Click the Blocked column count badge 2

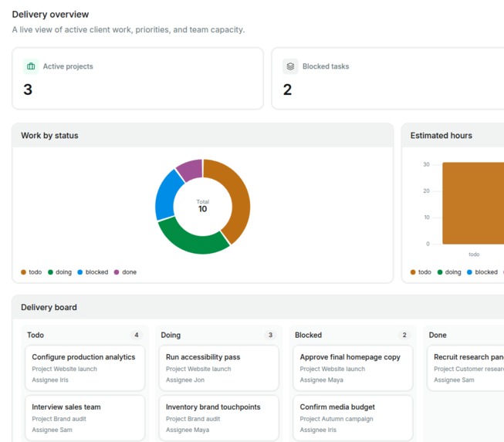click(x=404, y=335)
